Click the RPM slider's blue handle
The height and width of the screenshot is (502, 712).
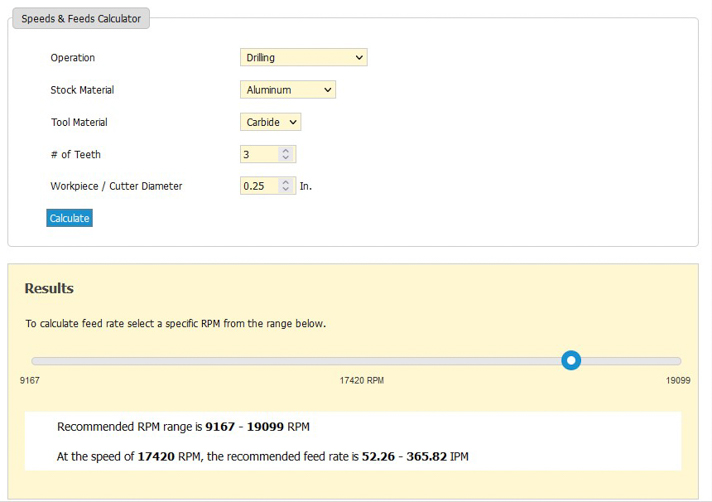coord(571,360)
